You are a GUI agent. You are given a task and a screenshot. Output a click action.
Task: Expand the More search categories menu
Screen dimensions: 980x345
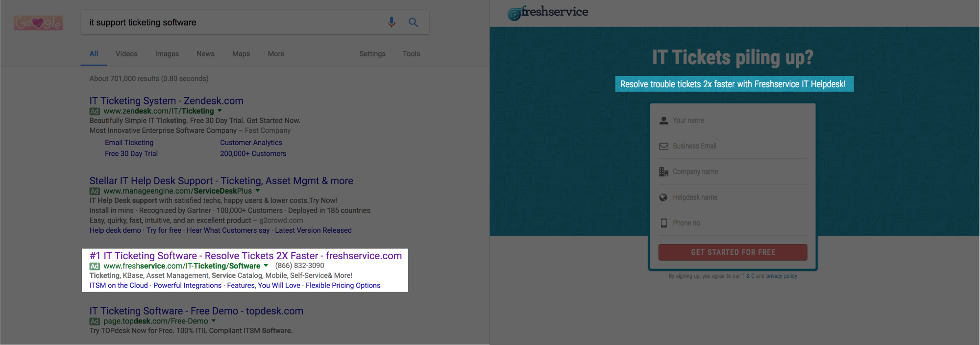click(276, 54)
